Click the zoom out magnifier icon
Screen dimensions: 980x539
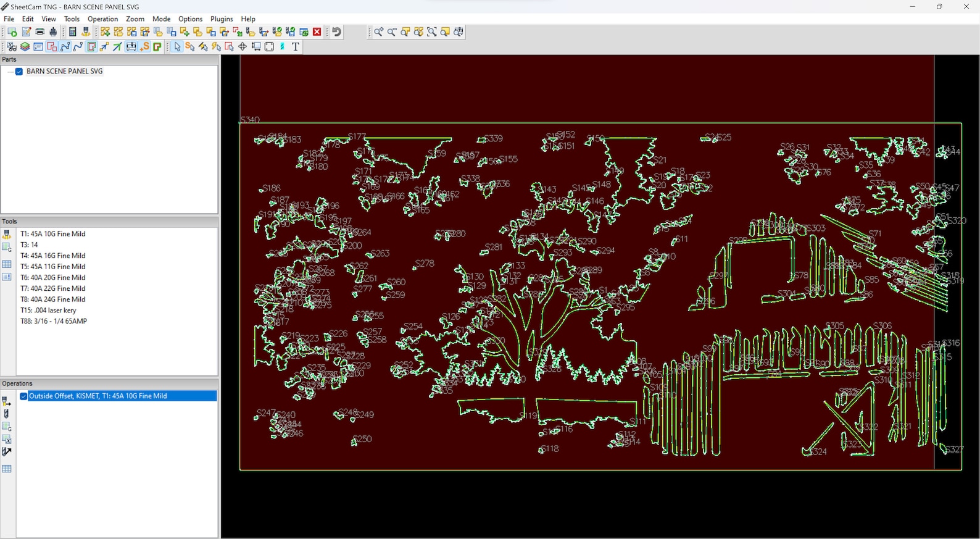pos(392,32)
